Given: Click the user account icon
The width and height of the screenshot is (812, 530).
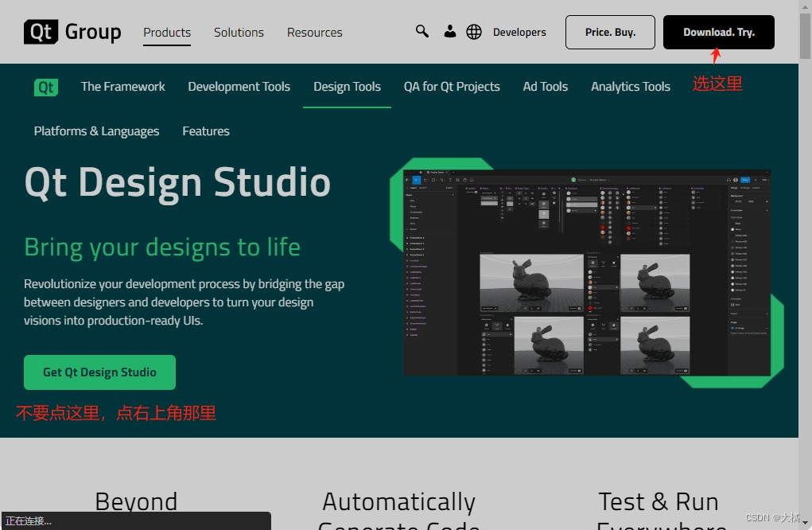Looking at the screenshot, I should tap(450, 32).
